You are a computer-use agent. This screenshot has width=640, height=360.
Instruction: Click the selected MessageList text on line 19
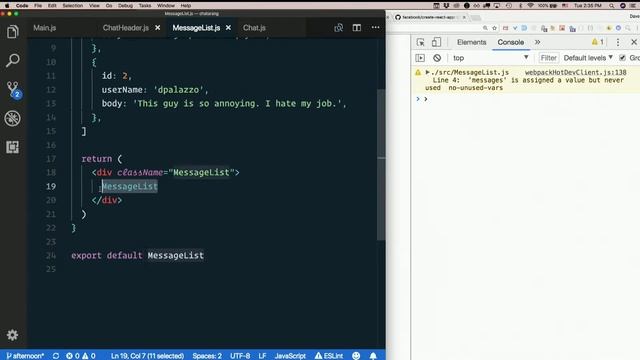tap(129, 187)
